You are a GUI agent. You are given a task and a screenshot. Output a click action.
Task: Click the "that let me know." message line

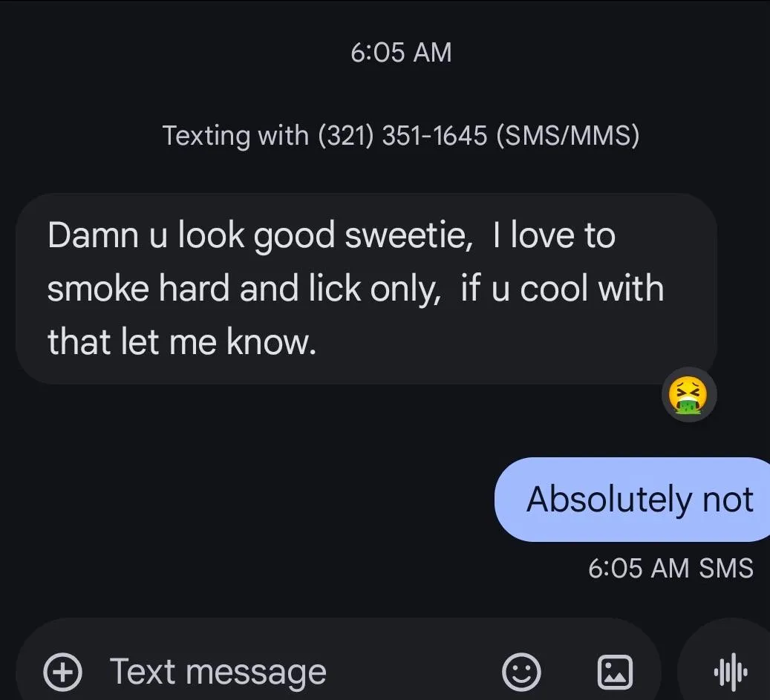[x=183, y=341]
